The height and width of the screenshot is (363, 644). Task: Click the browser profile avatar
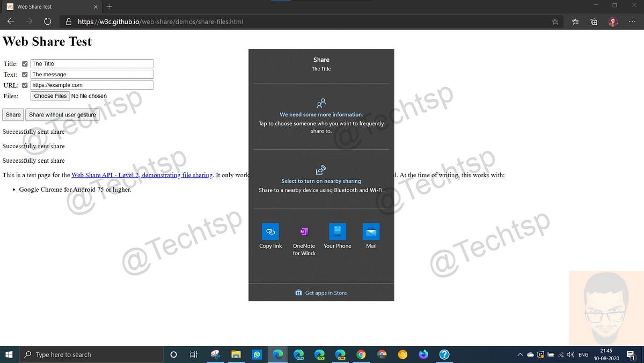(x=613, y=21)
